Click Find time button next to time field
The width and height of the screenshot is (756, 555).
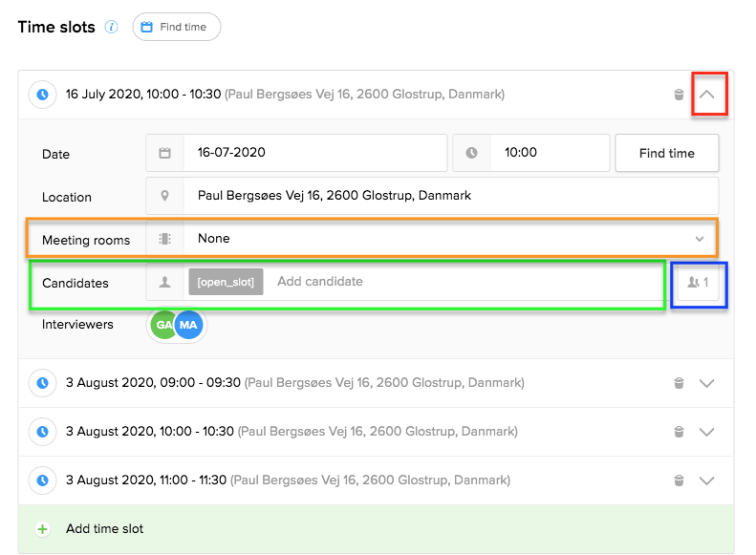pyautogui.click(x=666, y=153)
